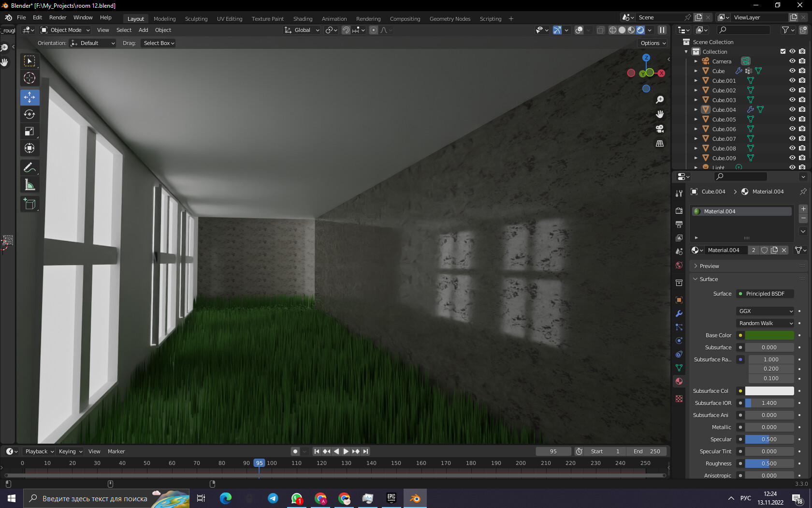Click the green Base Color swatch
This screenshot has width=812, height=508.
769,335
